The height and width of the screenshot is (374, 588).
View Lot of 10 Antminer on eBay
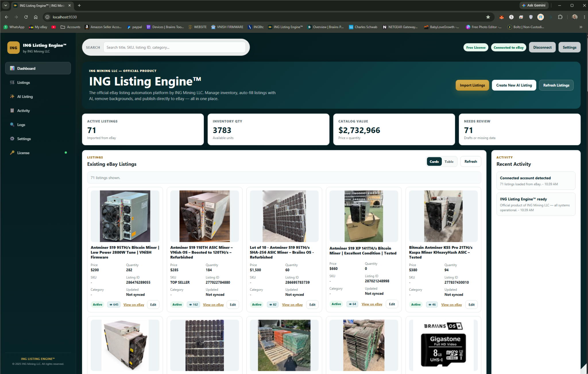tap(292, 305)
